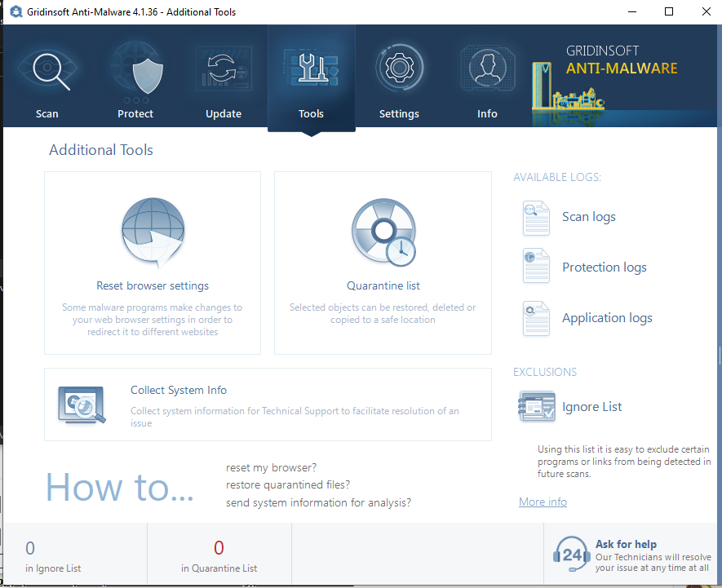Image resolution: width=722 pixels, height=588 pixels.
Task: Click the '0 in Quarantine List' counter
Action: 219,555
